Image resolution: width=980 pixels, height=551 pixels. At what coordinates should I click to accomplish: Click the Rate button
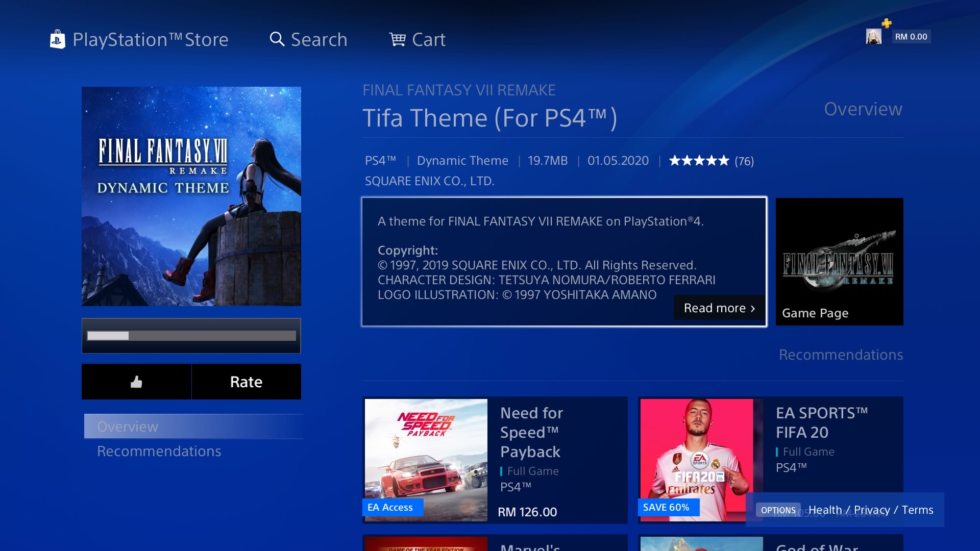point(246,382)
